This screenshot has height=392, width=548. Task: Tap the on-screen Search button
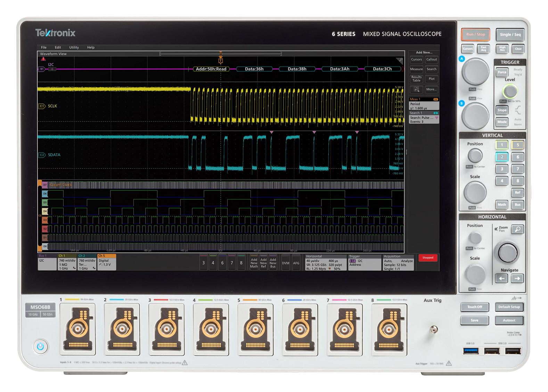(x=431, y=69)
